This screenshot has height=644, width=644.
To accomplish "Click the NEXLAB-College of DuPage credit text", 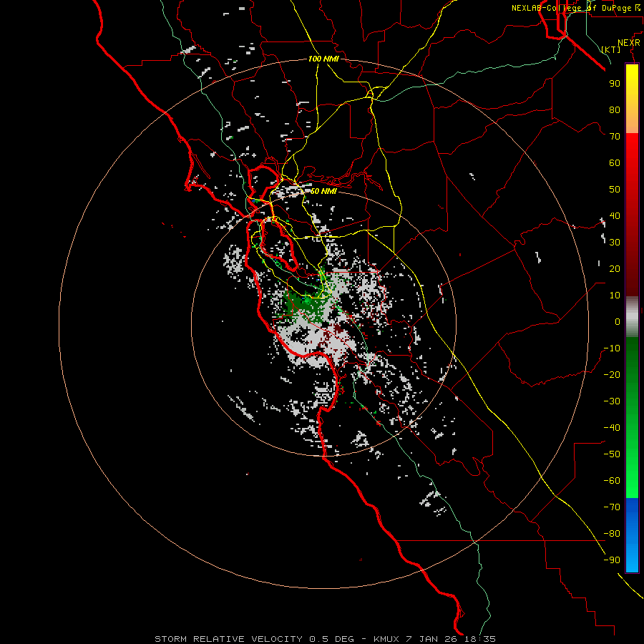I will click(x=575, y=8).
